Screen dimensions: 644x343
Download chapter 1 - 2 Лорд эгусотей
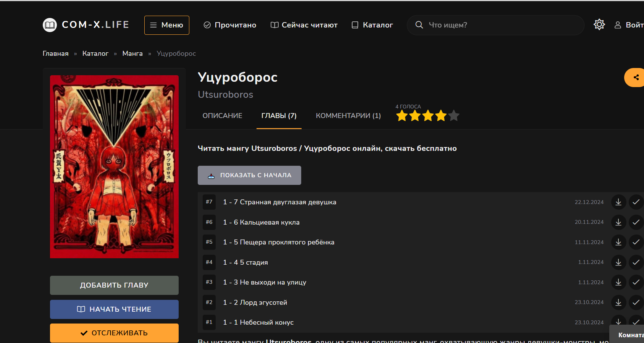pos(618,303)
